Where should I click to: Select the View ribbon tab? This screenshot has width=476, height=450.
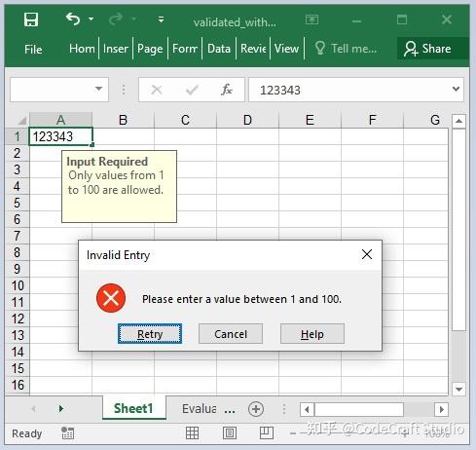coord(286,49)
